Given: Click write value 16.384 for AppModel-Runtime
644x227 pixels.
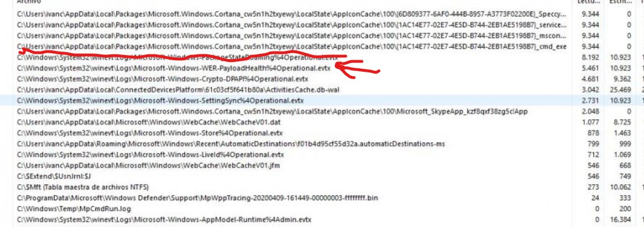Looking at the screenshot, I should click(x=621, y=219).
